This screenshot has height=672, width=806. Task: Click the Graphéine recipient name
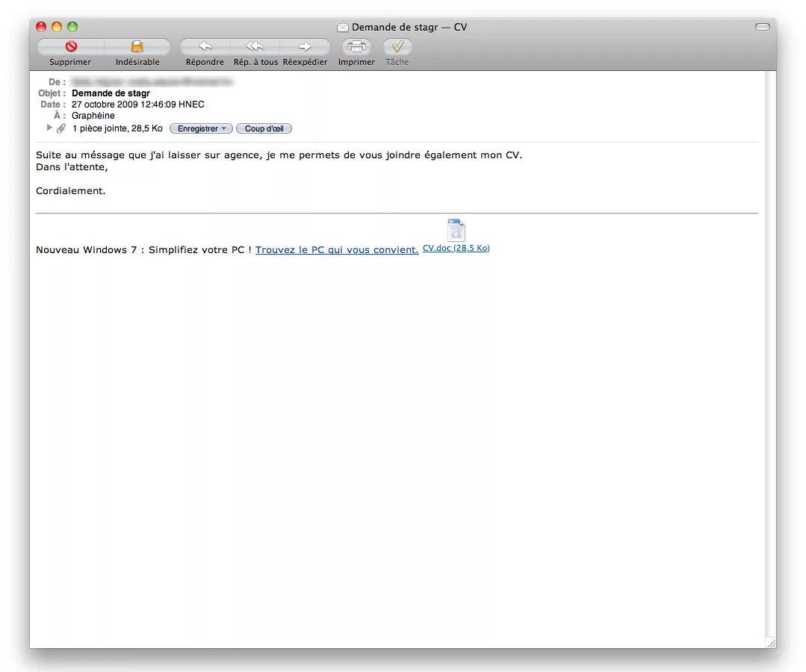tap(93, 116)
